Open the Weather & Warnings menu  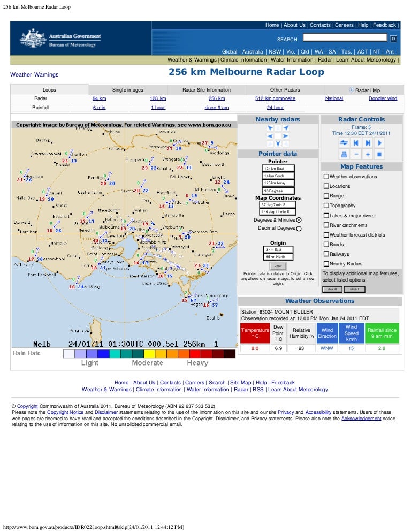pos(192,60)
